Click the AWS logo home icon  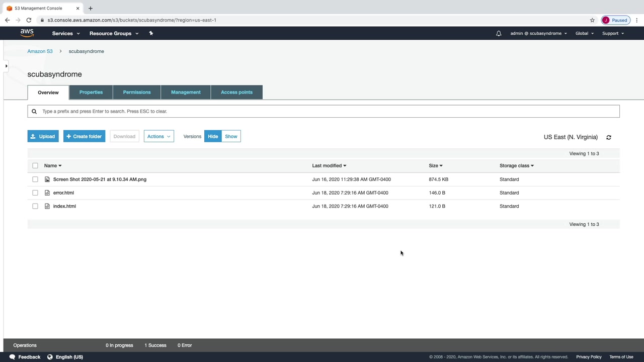click(x=27, y=33)
